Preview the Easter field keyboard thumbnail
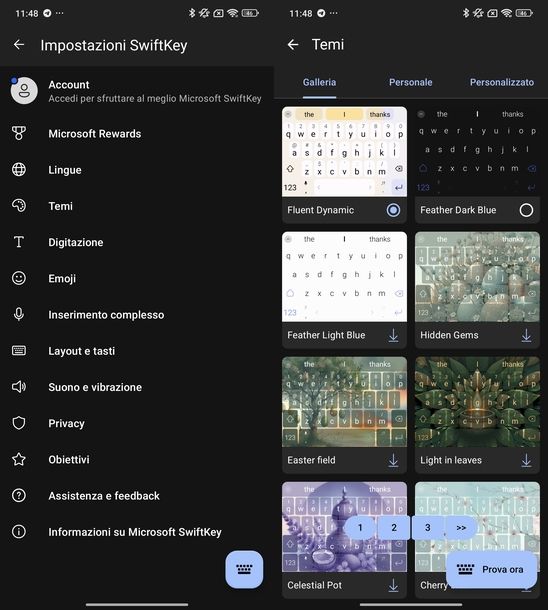Image resolution: width=548 pixels, height=610 pixels. (345, 401)
